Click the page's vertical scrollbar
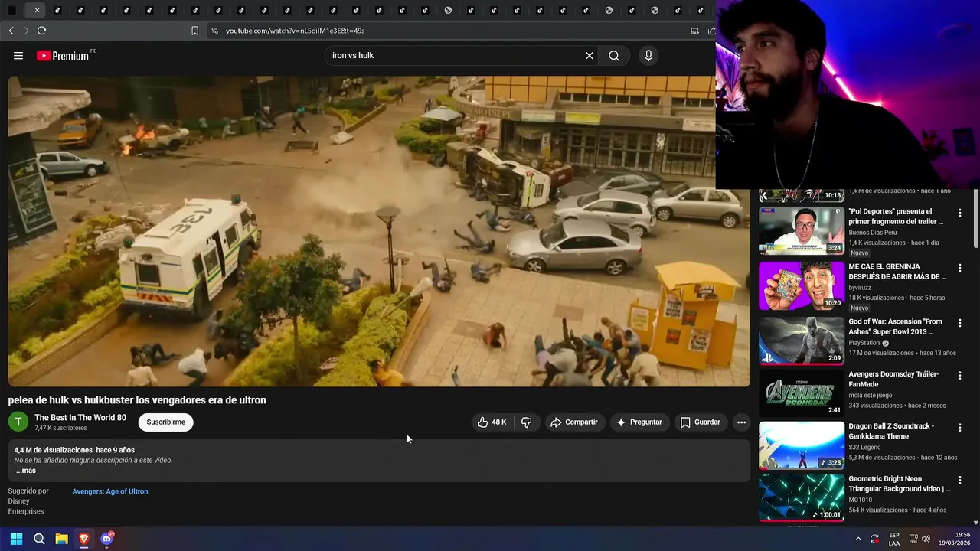The width and height of the screenshot is (980, 551). (976, 218)
